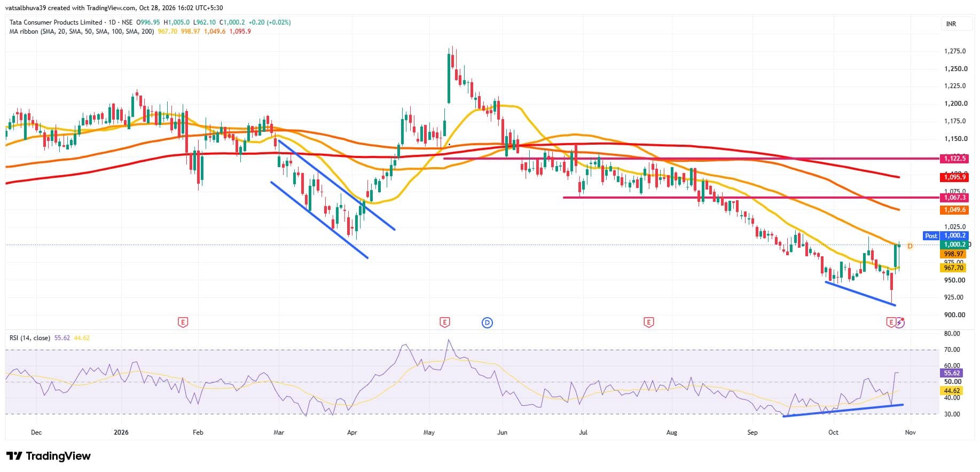Click the MA ribbon indicator legend
Viewport: 980px width, 472px height.
(82, 32)
